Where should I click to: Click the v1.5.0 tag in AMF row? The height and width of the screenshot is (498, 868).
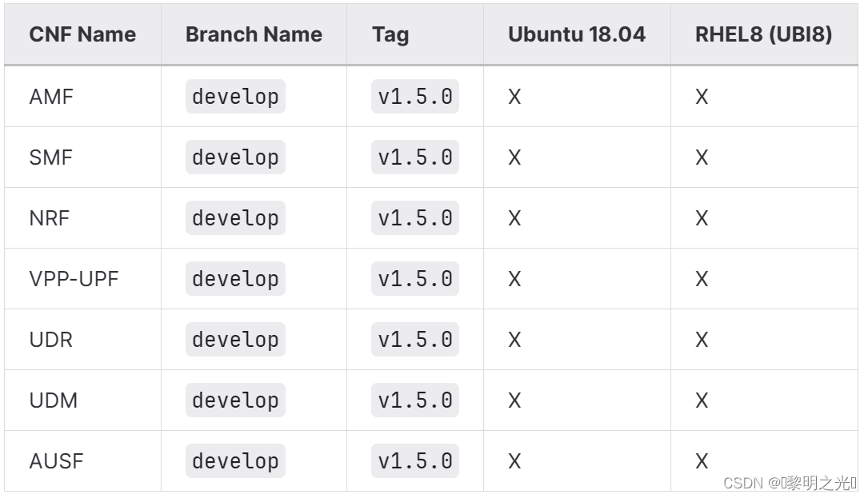(x=415, y=96)
